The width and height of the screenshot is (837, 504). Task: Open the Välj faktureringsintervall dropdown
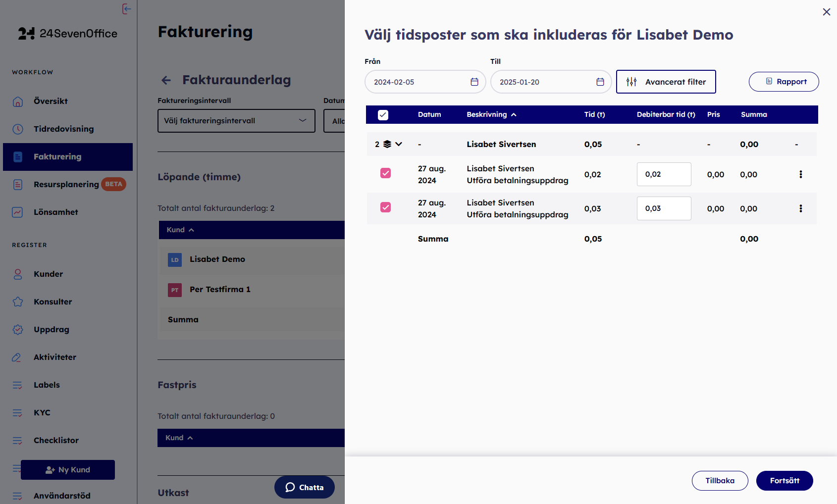[x=236, y=121]
